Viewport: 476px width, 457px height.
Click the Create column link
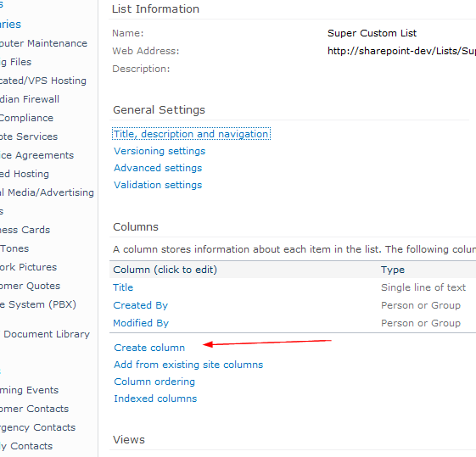coord(149,348)
